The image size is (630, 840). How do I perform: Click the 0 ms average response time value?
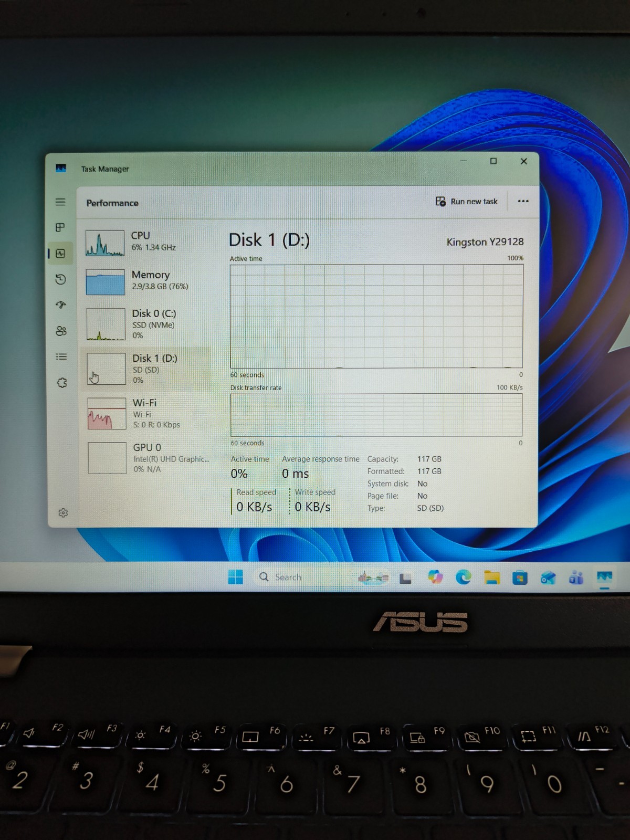click(x=296, y=474)
